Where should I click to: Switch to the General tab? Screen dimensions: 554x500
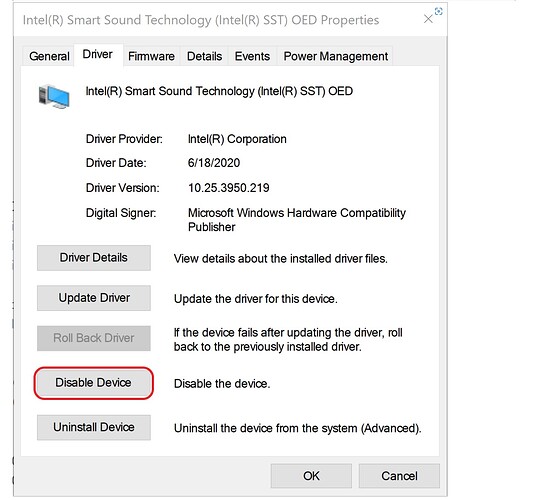click(49, 56)
